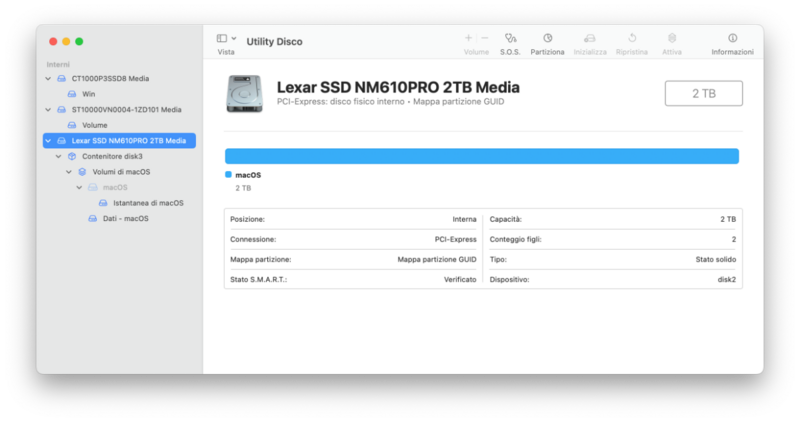This screenshot has width=800, height=422.
Task: Click the Attiva mount icon
Action: [672, 38]
